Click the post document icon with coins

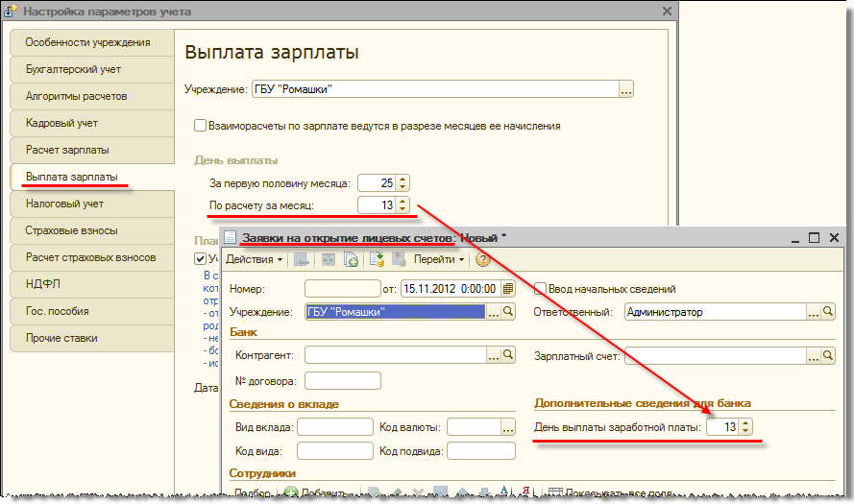pos(377,259)
